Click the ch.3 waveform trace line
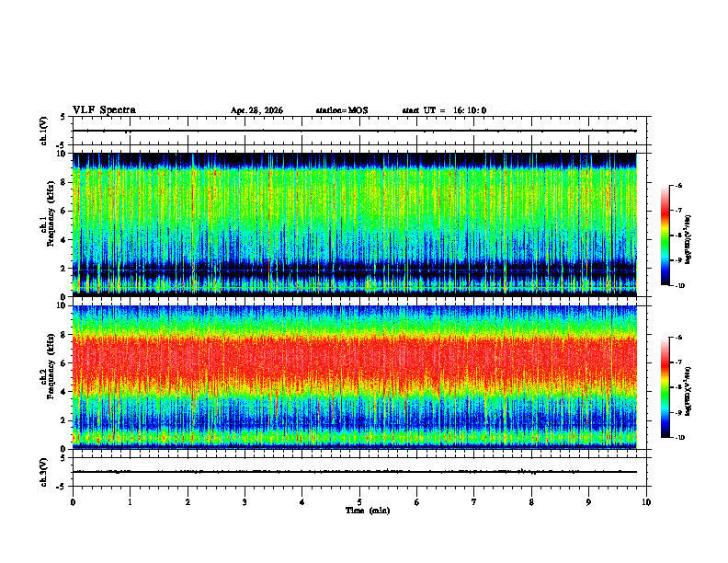Viewport: 728px width, 563px height. click(354, 472)
